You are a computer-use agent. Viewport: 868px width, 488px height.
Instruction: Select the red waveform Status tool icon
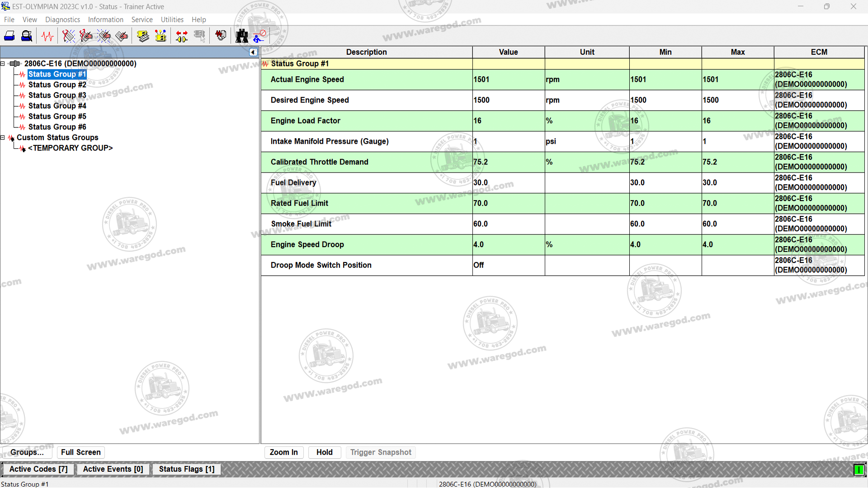pyautogui.click(x=47, y=36)
